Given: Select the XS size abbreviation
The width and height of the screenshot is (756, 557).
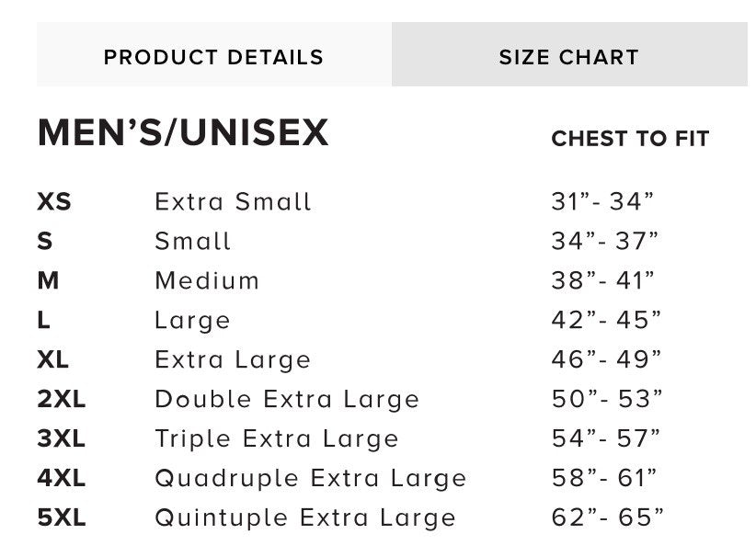Looking at the screenshot, I should pos(54,201).
